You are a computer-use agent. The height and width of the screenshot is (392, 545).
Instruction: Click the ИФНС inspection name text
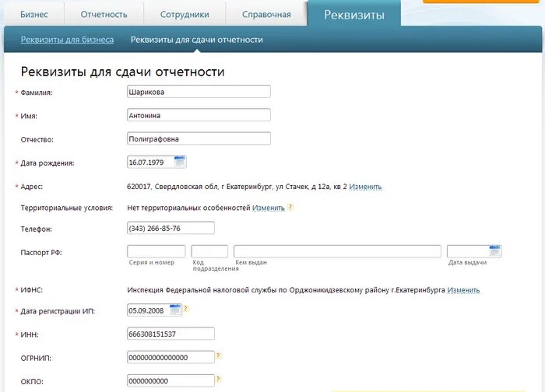point(286,289)
